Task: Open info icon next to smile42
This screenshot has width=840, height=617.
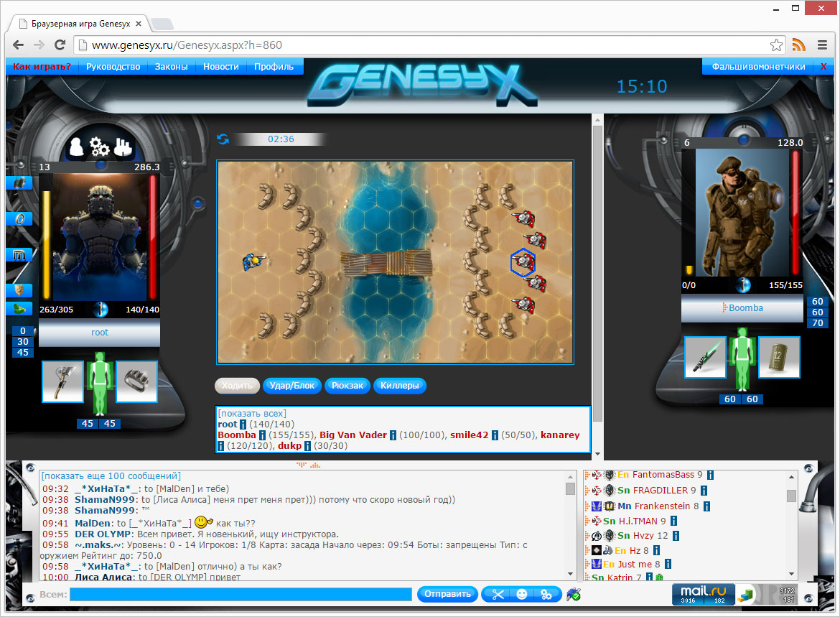Action: [495, 435]
